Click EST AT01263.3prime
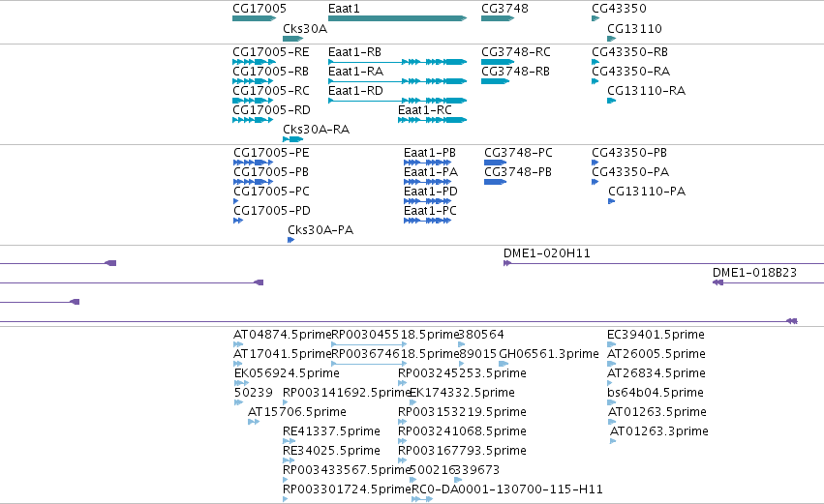Viewport: 824px width, 504px height. (659, 432)
